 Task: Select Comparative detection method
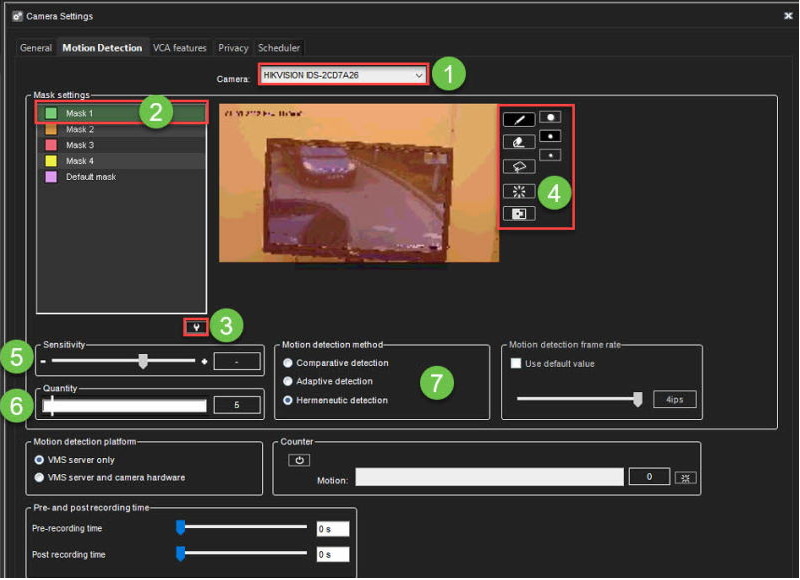click(x=289, y=363)
